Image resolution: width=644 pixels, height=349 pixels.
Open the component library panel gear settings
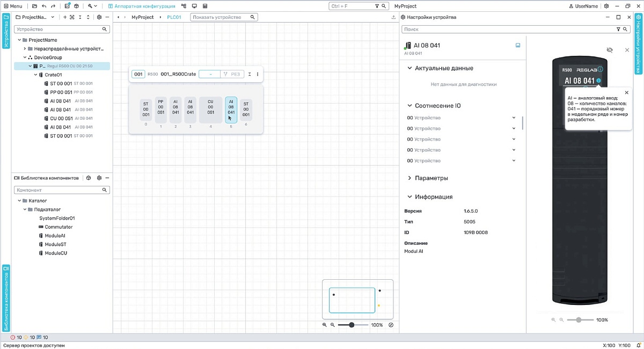pos(99,178)
